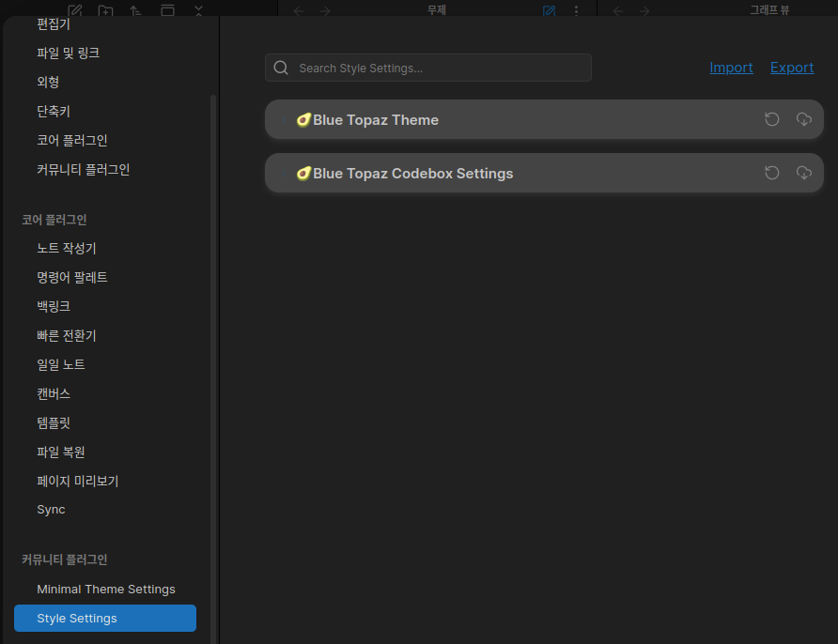The width and height of the screenshot is (838, 644).
Task: Open 파일 및 링크 settings tab
Action: click(105, 53)
